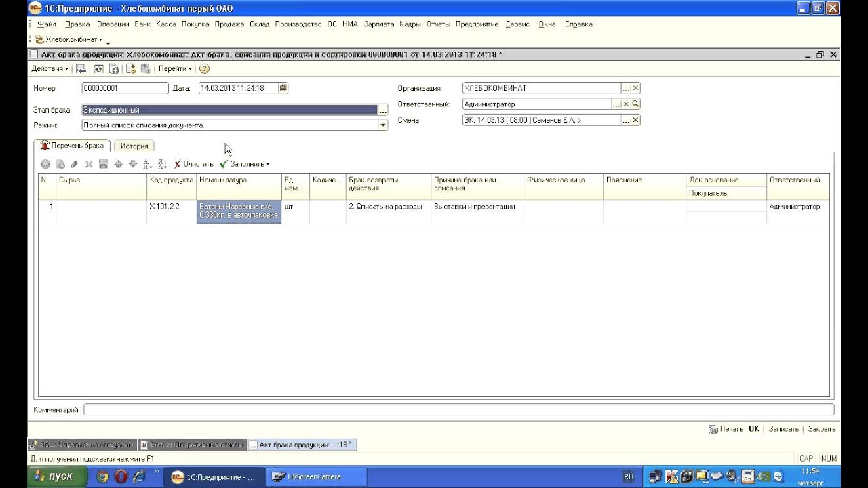Open Ответственный record with magnifier icon

(635, 104)
